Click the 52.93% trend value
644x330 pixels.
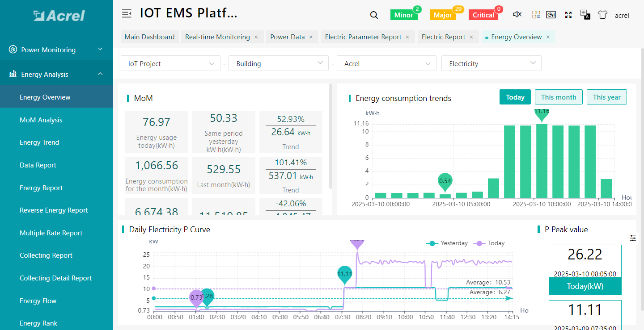click(291, 119)
